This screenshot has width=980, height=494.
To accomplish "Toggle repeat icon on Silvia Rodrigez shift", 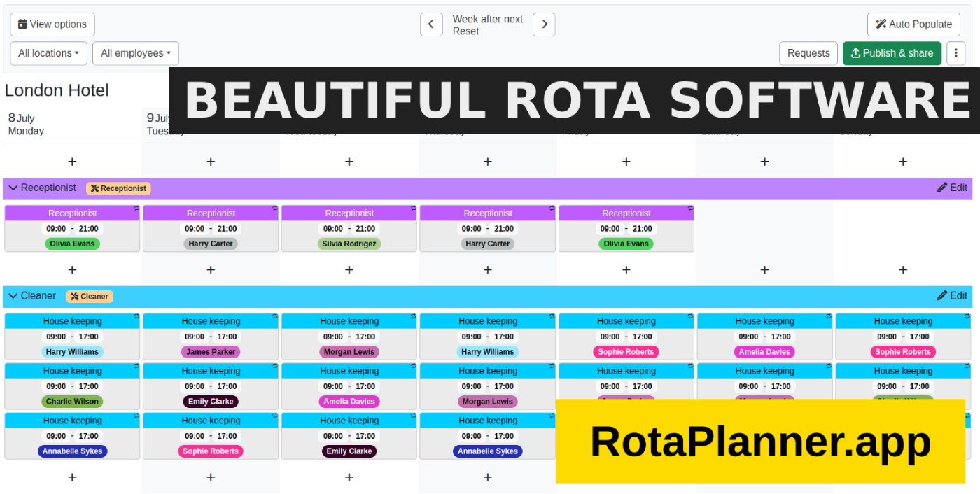I will pyautogui.click(x=414, y=209).
